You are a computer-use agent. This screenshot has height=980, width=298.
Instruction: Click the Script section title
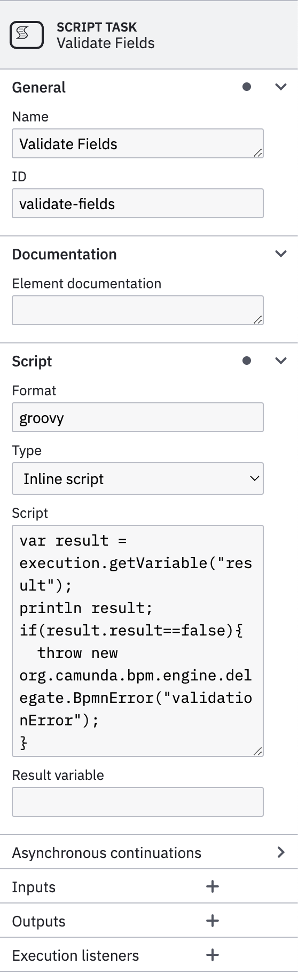tap(32, 361)
